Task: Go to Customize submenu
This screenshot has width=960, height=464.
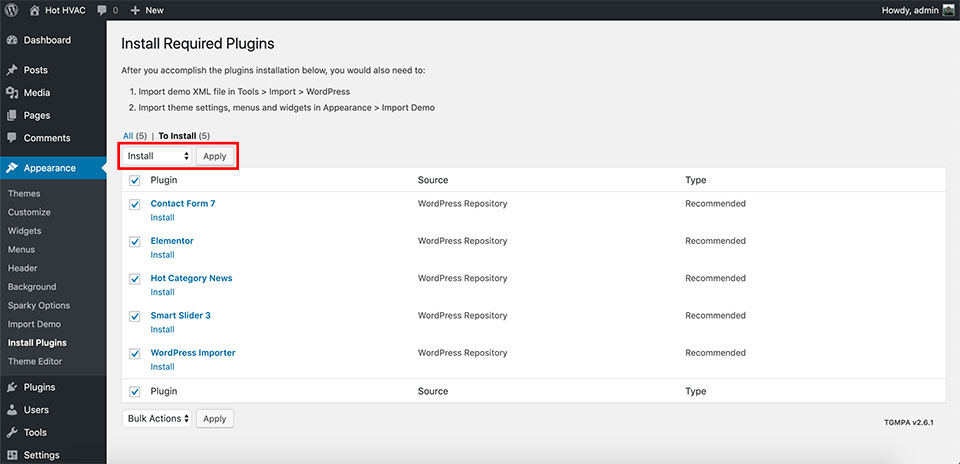Action: pos(29,212)
